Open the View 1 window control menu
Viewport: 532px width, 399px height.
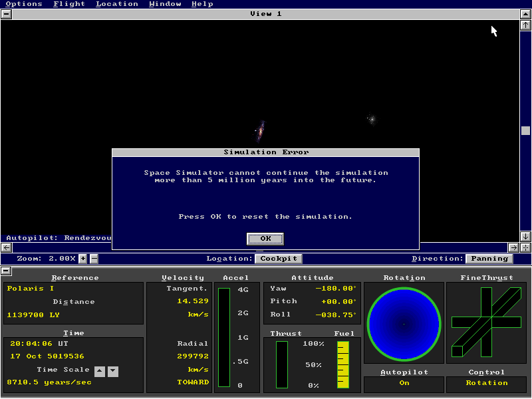pyautogui.click(x=7, y=14)
